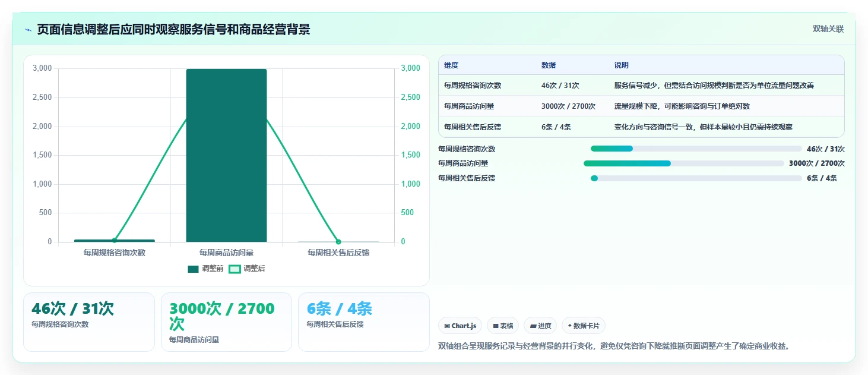Open the 46次 / 31次 stat card

pos(89,322)
